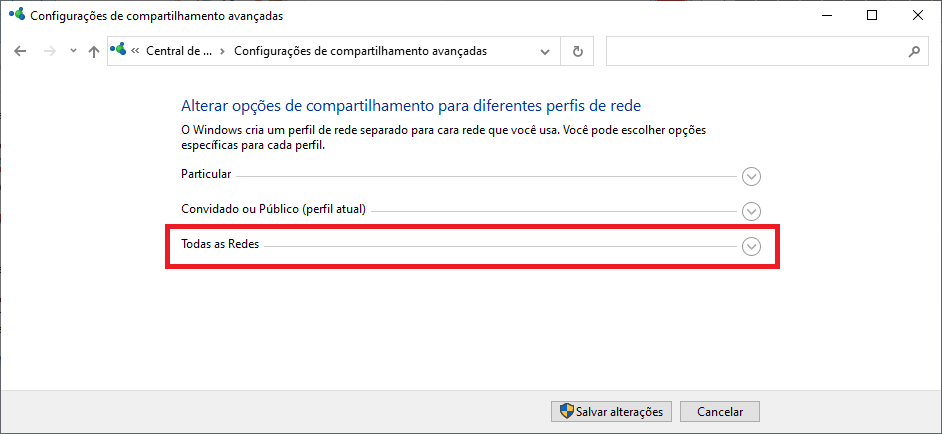Select the 'Configurações de compartilhamento avançadas' breadcrumb
This screenshot has height=434, width=942.
click(x=360, y=51)
